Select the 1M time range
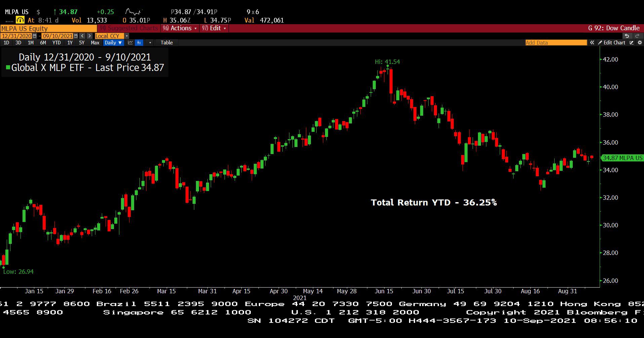Image resolution: width=644 pixels, height=338 pixels. pos(31,43)
